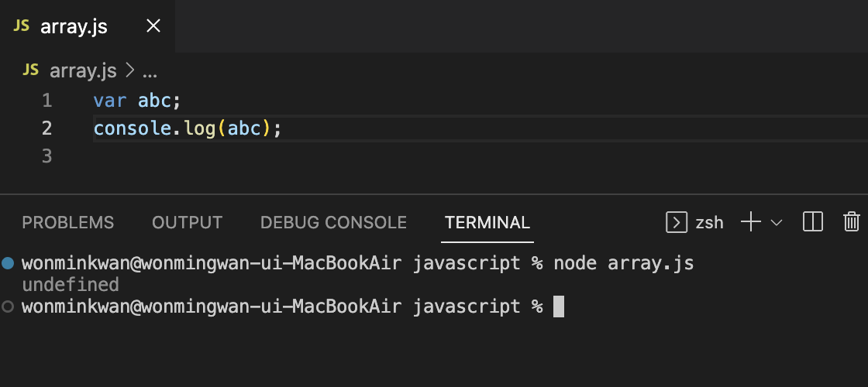Create a new terminal with plus icon
This screenshot has width=868, height=387.
(x=750, y=223)
